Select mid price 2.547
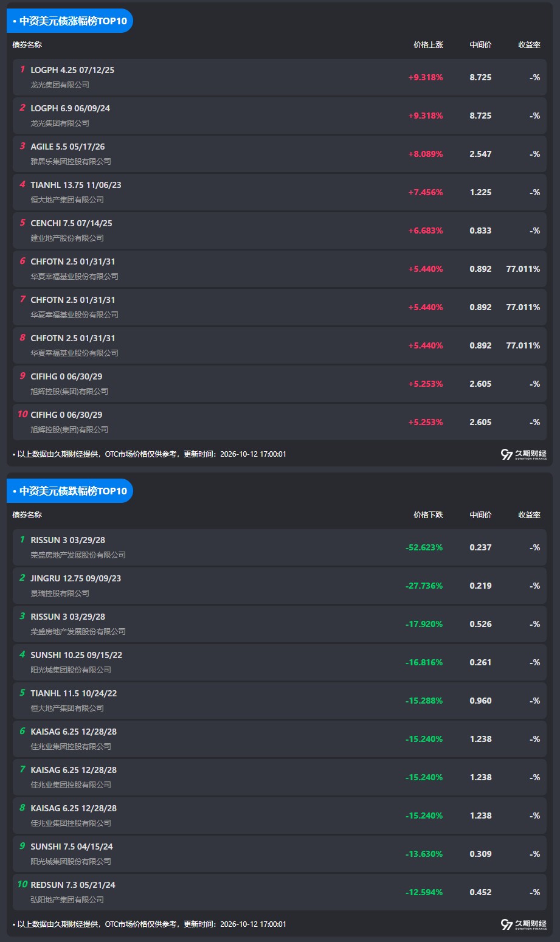This screenshot has height=942, width=560. click(x=480, y=154)
